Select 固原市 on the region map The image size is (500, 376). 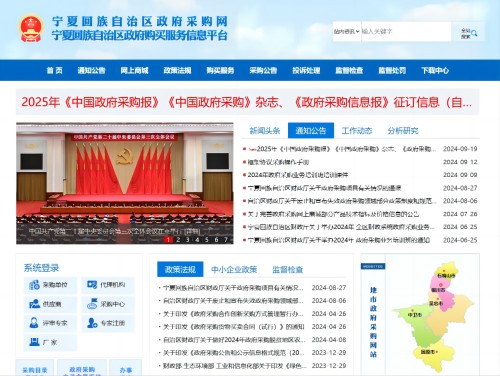click(428, 352)
